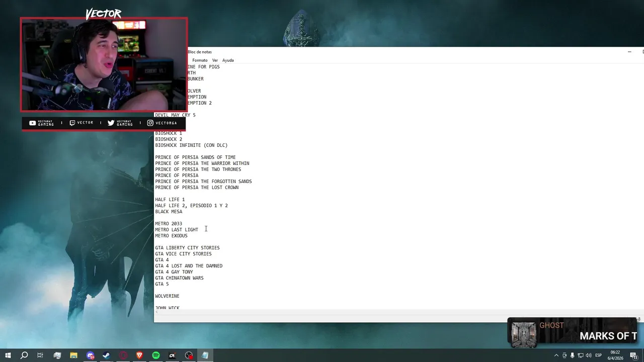
Task: Open the purple chat app with 9+ badge
Action: (90, 355)
